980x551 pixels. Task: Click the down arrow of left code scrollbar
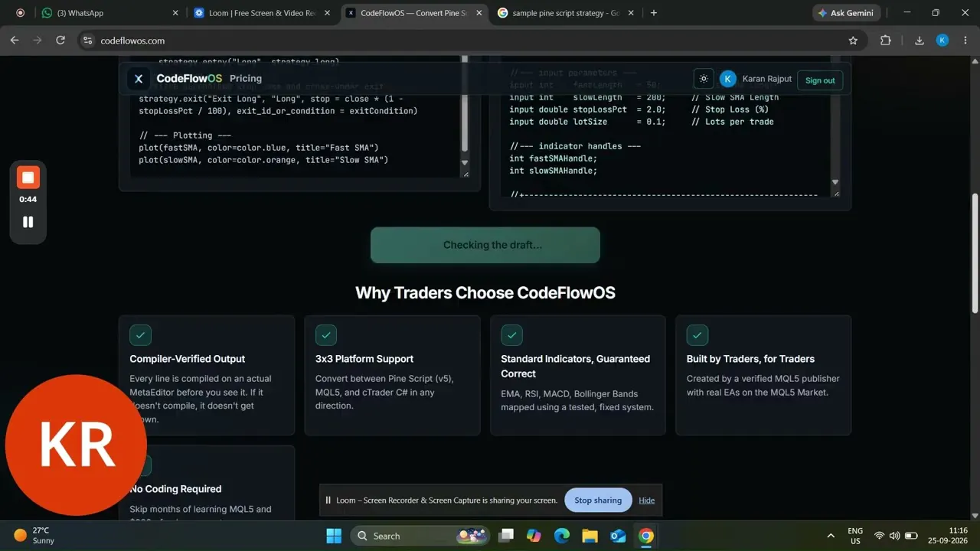tap(465, 162)
